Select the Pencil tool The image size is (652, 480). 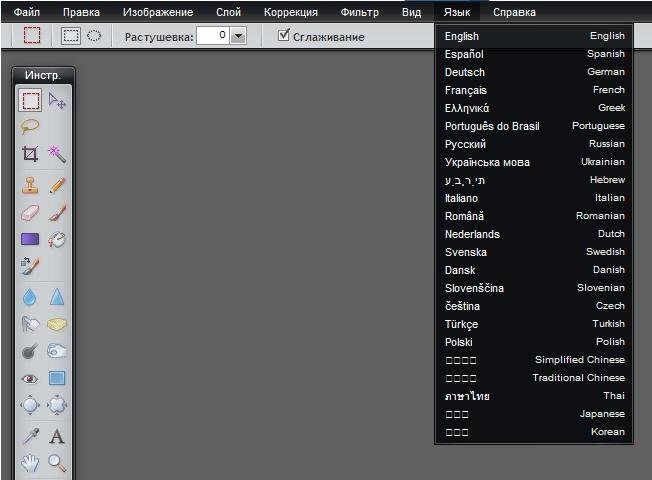57,185
